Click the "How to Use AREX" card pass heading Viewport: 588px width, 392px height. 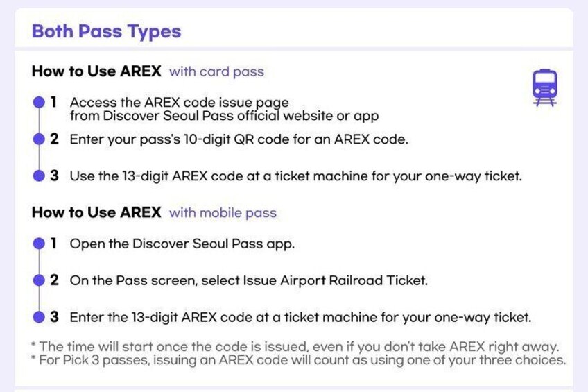coord(96,71)
